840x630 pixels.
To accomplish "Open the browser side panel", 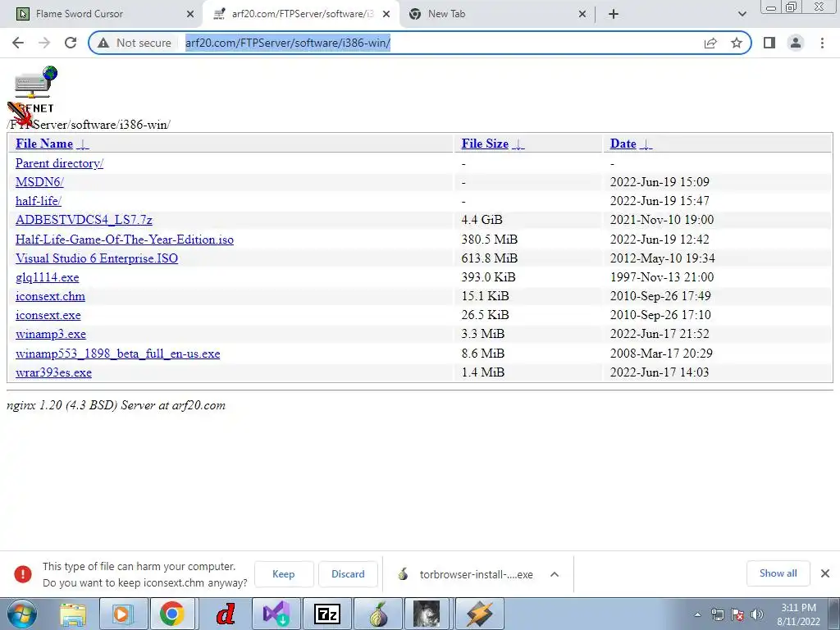I will pyautogui.click(x=769, y=43).
